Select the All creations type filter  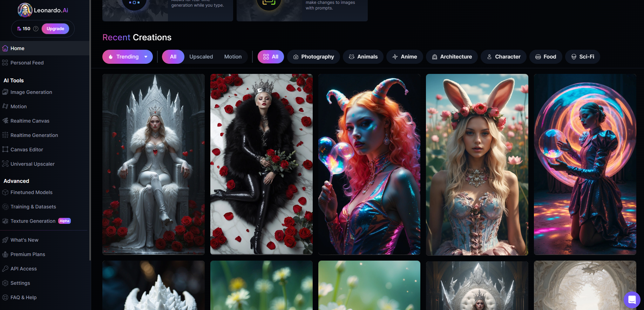point(173,57)
